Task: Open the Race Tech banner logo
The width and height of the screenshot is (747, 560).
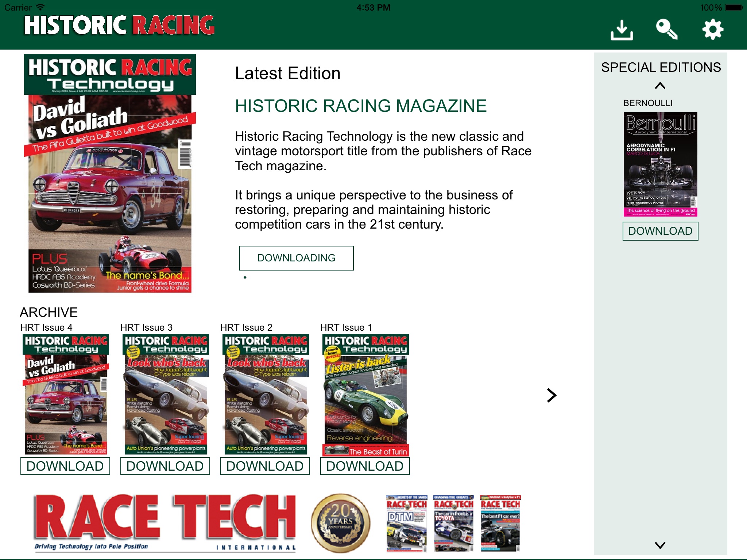Action: point(165,522)
